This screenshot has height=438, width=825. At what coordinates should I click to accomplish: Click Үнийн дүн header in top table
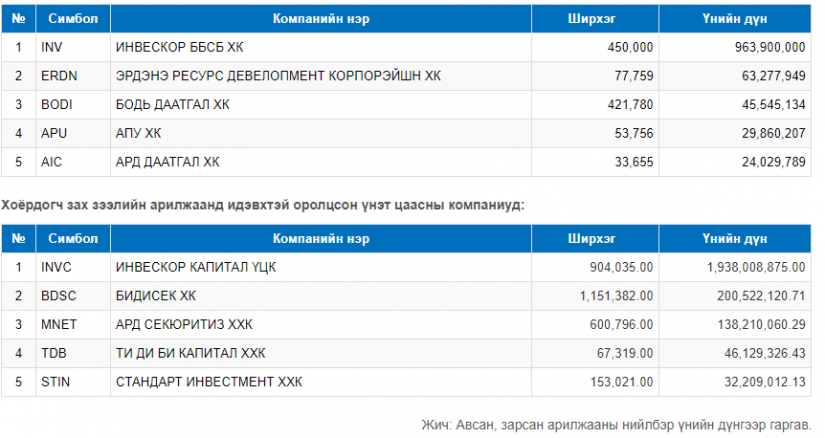[x=735, y=19]
